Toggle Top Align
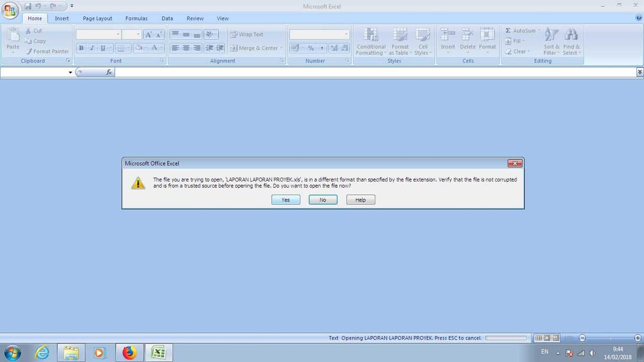The height and width of the screenshot is (362, 644). pyautogui.click(x=175, y=35)
